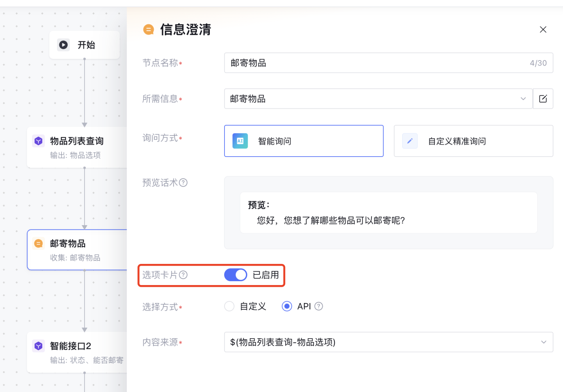This screenshot has width=563, height=392.
Task: Click the help icon next to 预览话术
Action: [x=183, y=183]
